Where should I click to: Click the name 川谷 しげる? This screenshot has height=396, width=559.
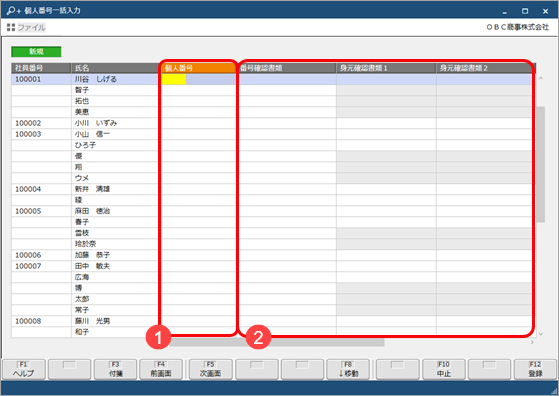click(96, 79)
